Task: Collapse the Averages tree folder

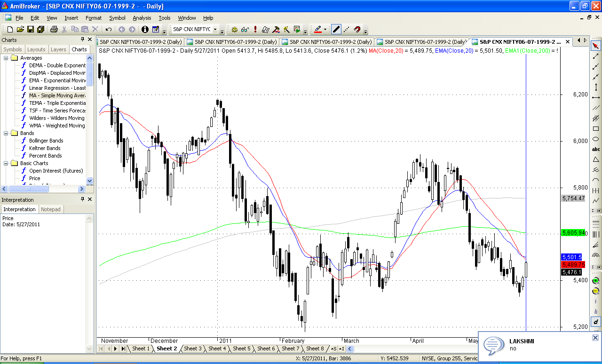Action: click(x=6, y=58)
